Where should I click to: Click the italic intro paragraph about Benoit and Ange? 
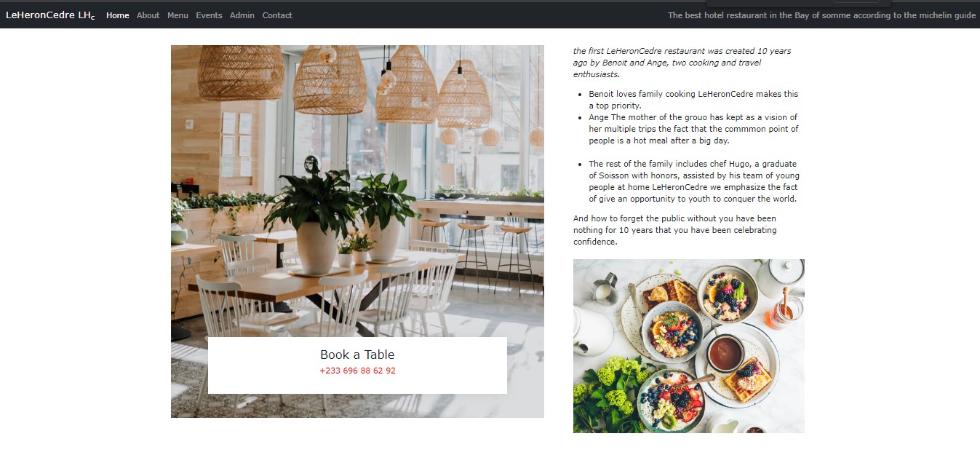[x=682, y=63]
